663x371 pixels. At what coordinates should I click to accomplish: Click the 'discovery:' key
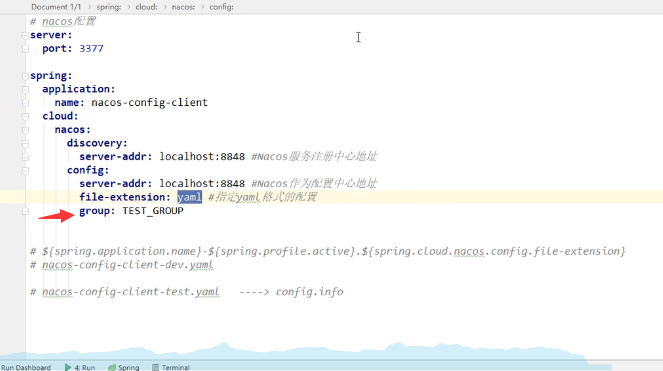97,143
